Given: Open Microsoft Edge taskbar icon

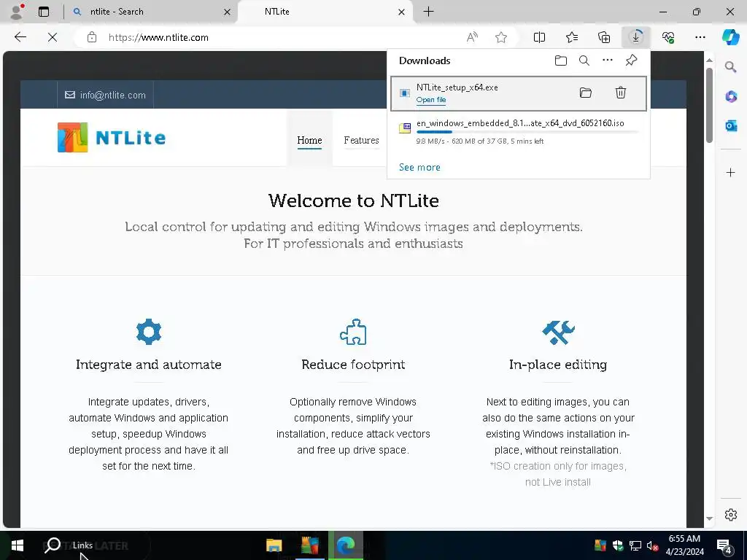Looking at the screenshot, I should pyautogui.click(x=346, y=545).
